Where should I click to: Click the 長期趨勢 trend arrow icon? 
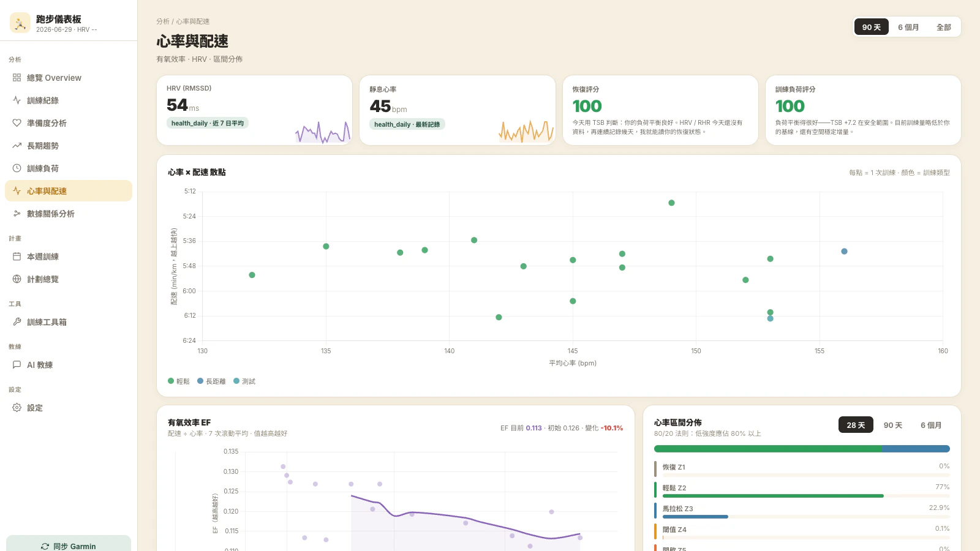click(17, 146)
